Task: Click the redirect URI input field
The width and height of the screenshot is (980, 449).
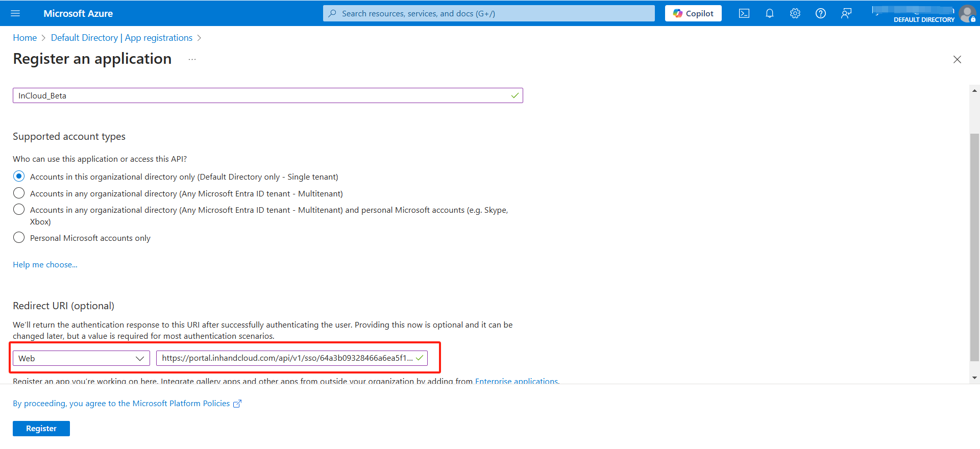Action: coord(287,358)
